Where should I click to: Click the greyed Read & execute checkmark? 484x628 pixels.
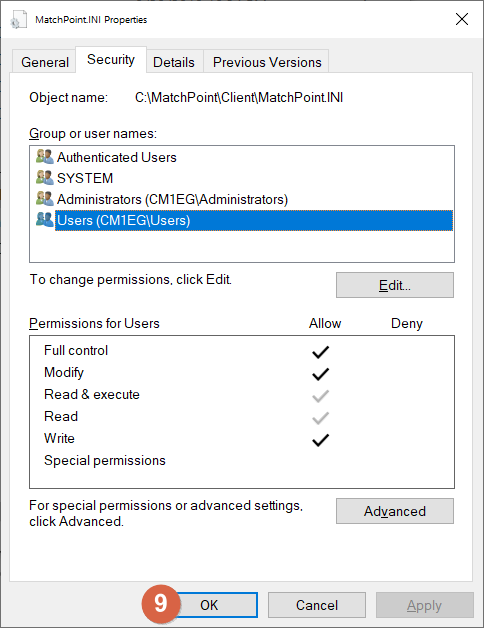coord(321,396)
